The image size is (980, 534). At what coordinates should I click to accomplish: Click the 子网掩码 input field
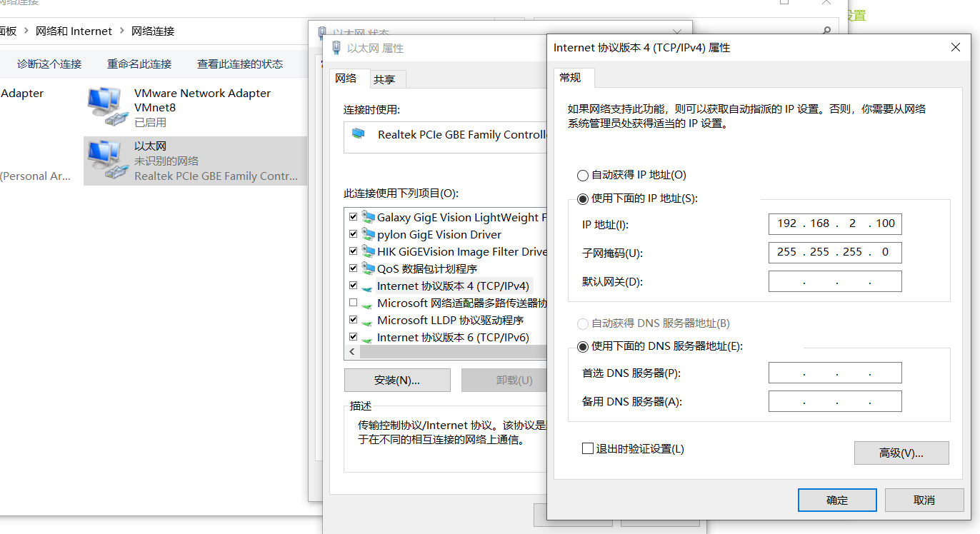835,252
